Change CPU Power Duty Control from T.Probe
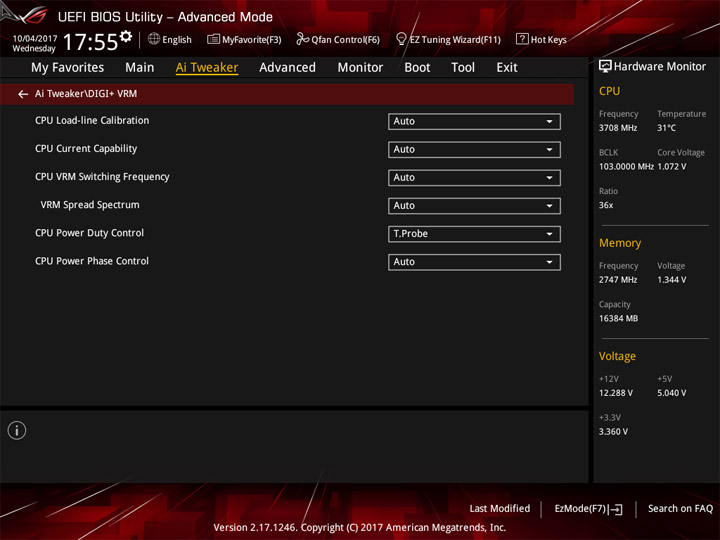Image resolution: width=720 pixels, height=540 pixels. [x=474, y=234]
